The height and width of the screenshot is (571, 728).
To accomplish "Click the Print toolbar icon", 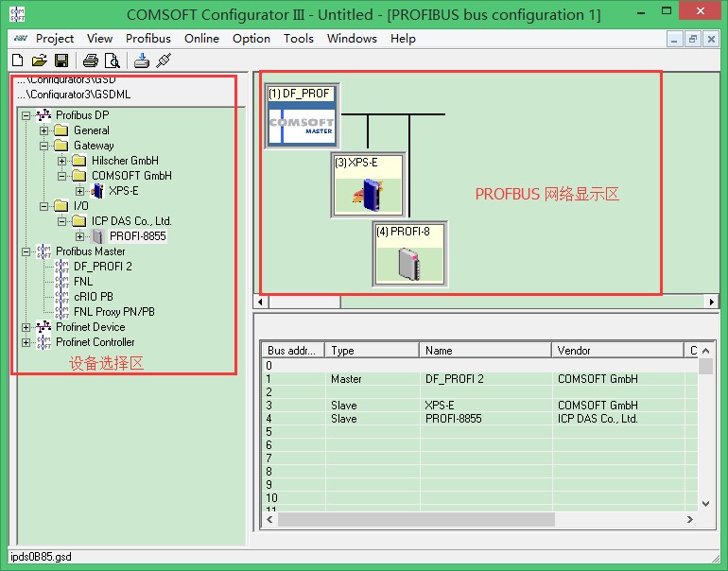I will tap(91, 61).
